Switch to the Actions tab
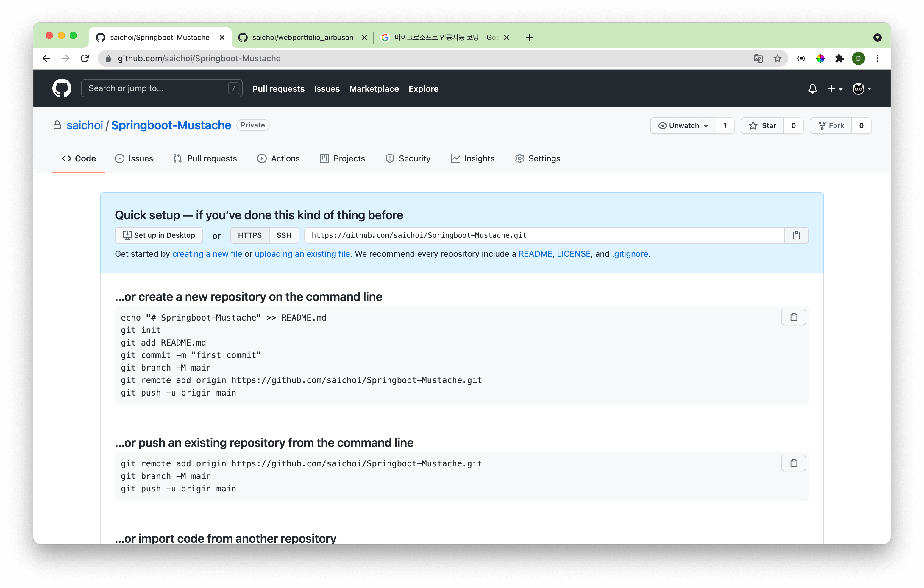Screen dimensions: 924x588 pyautogui.click(x=279, y=158)
